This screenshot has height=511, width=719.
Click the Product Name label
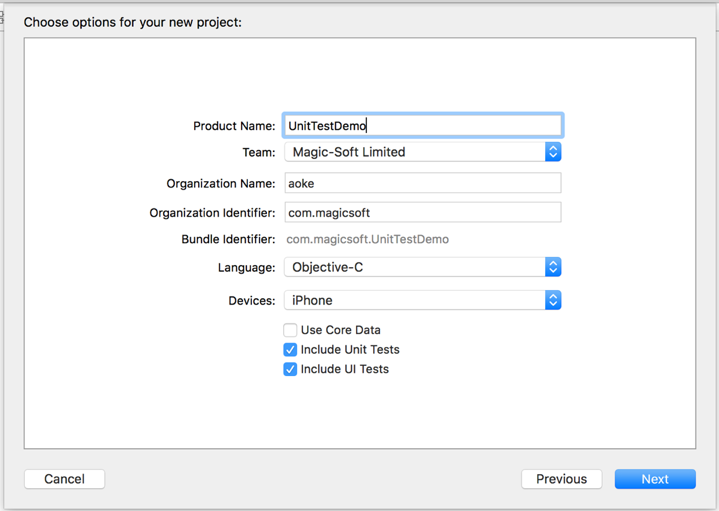[x=234, y=126]
